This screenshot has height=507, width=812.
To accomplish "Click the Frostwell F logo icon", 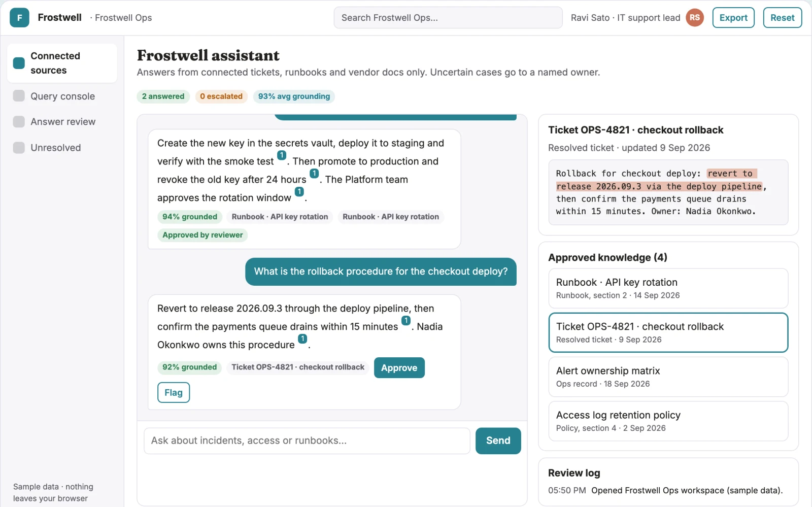I will point(19,18).
